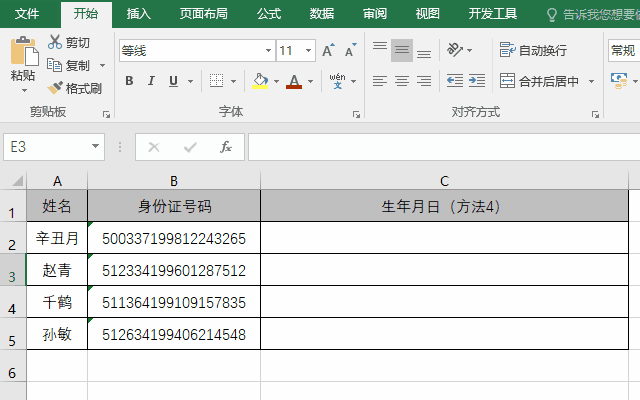This screenshot has height=400, width=640.
Task: Switch to the 视图 View tab
Action: [427, 14]
